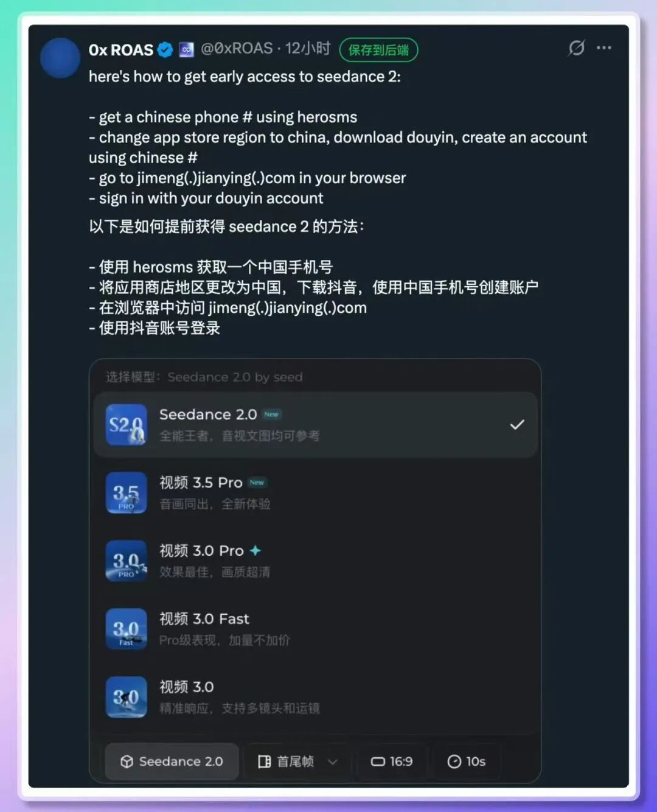Viewport: 657px width, 812px height.
Task: Open the 0x ROAS profile avatar
Action: click(x=60, y=58)
